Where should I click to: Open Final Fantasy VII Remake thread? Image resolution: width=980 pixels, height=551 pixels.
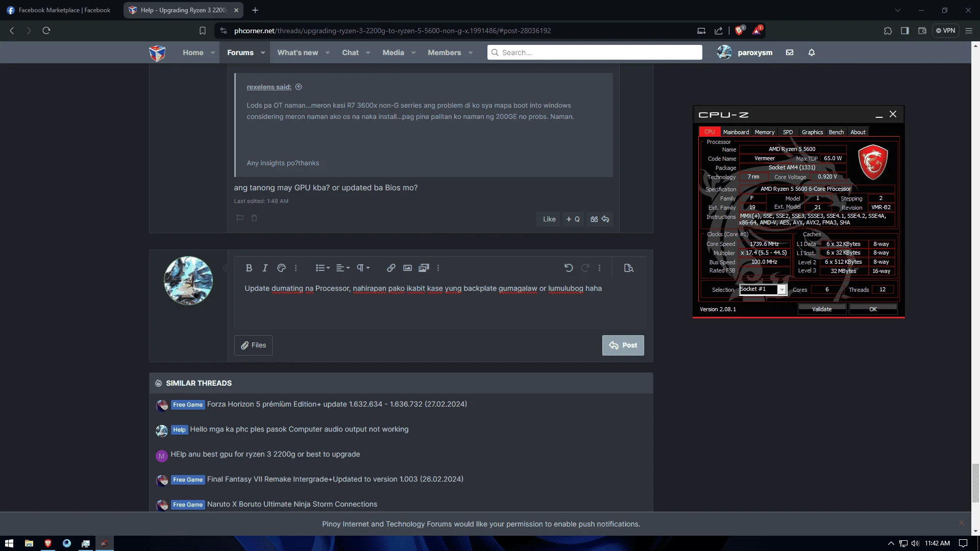tap(335, 479)
